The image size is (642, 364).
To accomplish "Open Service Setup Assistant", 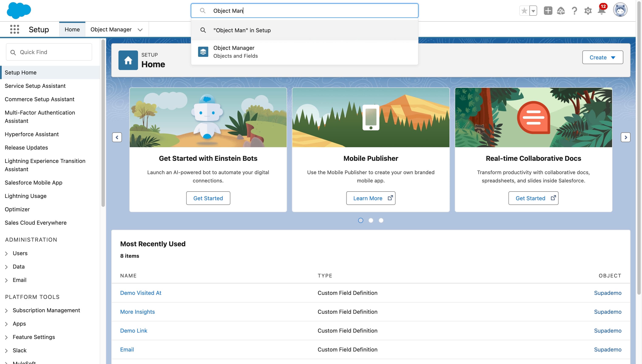I will tap(35, 86).
